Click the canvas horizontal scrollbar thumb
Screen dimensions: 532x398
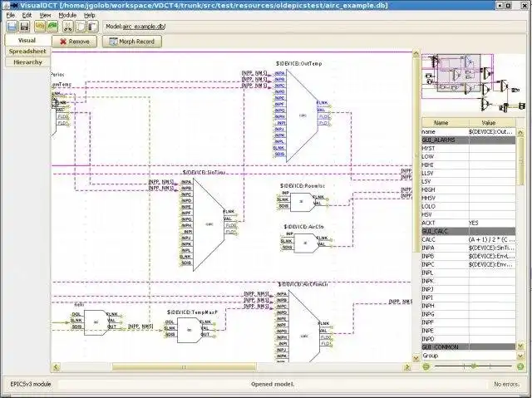click(185, 366)
